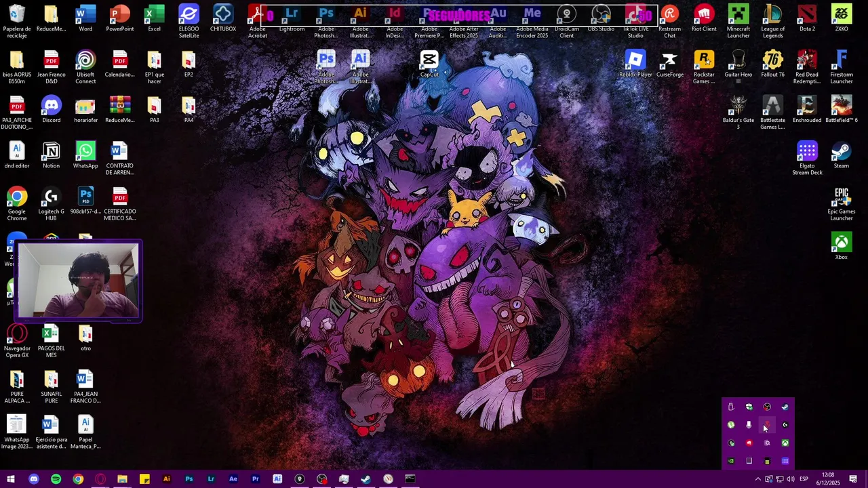Image resolution: width=868 pixels, height=488 pixels.
Task: Click Windows Security shield in tray overflow
Action: tap(749, 407)
